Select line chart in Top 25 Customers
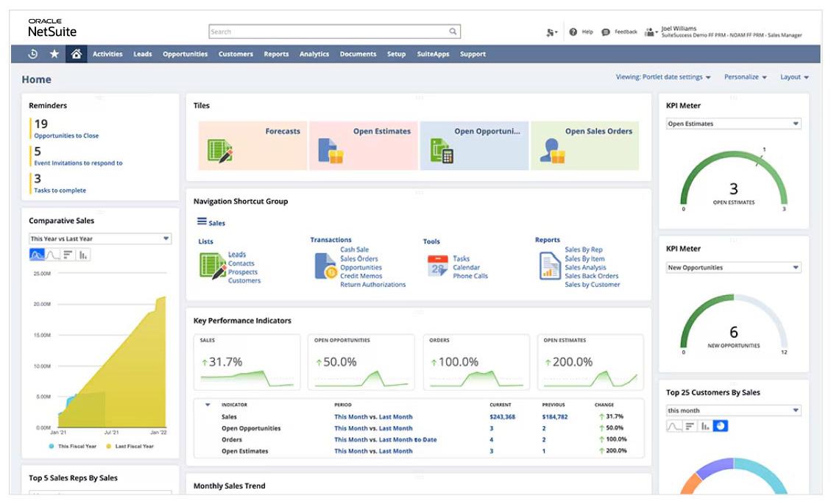Screen dimensions: 831x504 click(x=674, y=426)
